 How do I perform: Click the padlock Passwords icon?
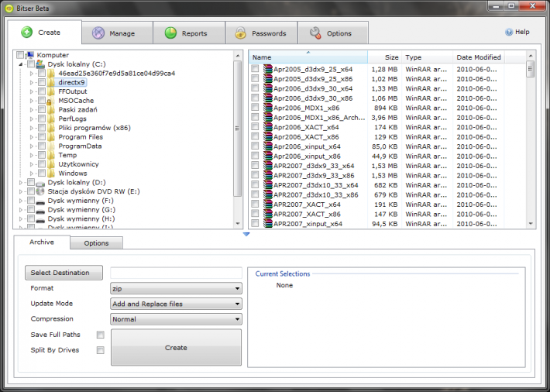(x=241, y=33)
